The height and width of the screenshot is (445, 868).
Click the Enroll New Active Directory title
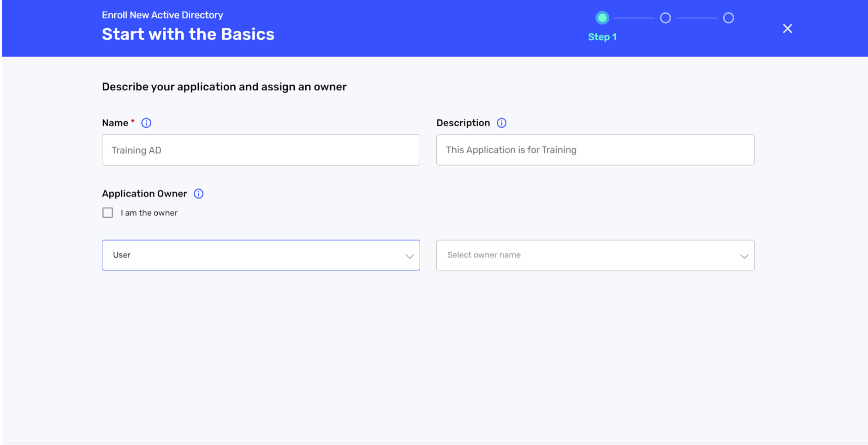[x=162, y=15]
